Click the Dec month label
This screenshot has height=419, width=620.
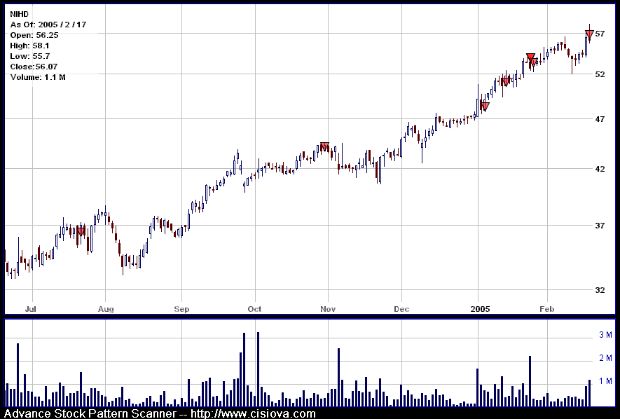(x=401, y=309)
